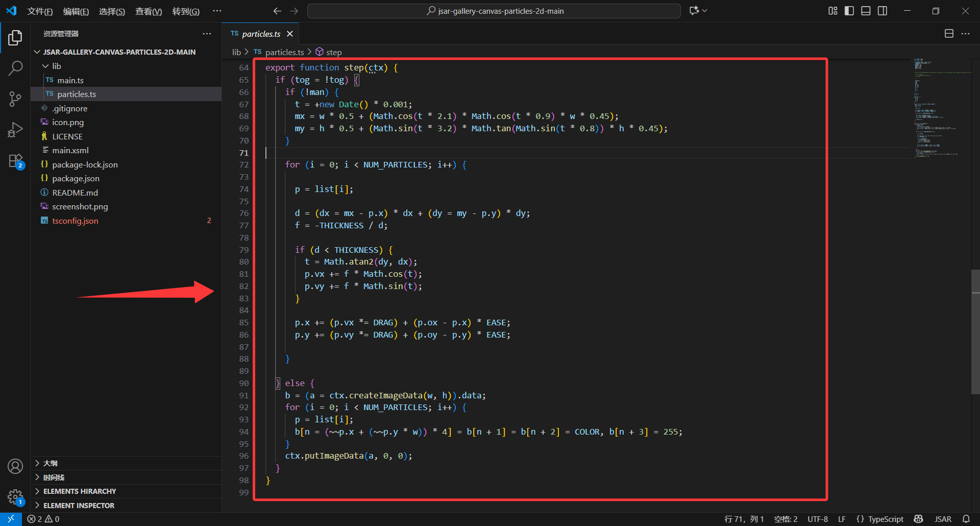Screen dimensions: 980x526
Task: Click the command center search field
Action: pos(494,11)
